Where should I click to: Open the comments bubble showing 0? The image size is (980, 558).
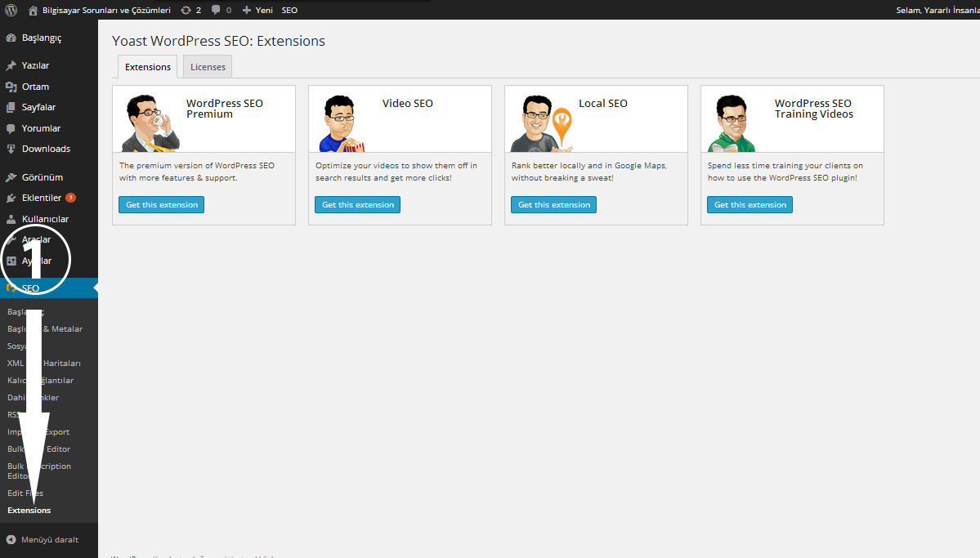[222, 10]
